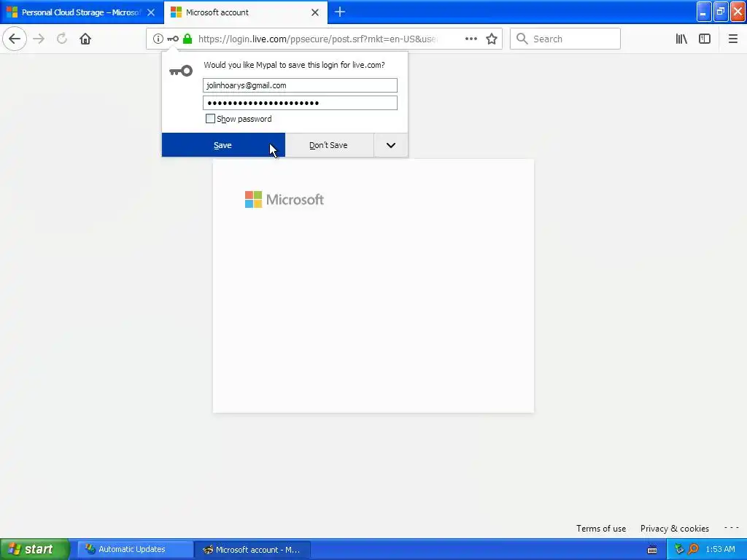The image size is (747, 560).
Task: Click the 1:53 AM system clock
Action: (720, 549)
